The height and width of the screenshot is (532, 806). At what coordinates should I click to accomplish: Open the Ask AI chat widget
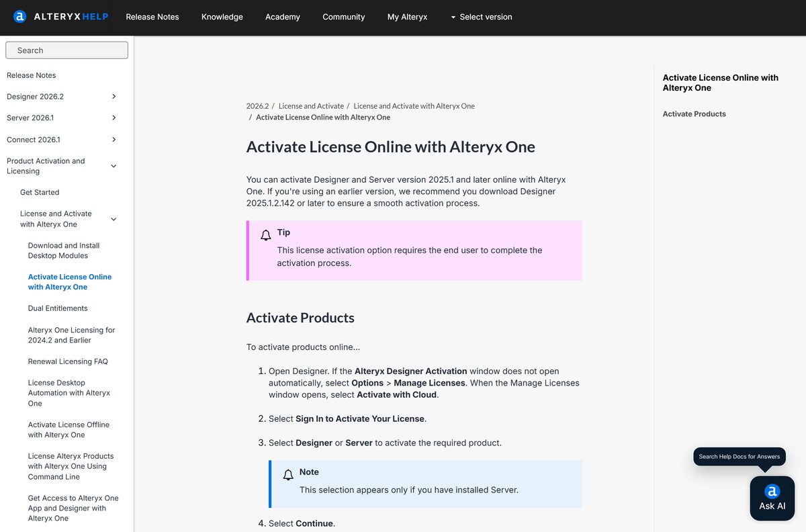772,498
